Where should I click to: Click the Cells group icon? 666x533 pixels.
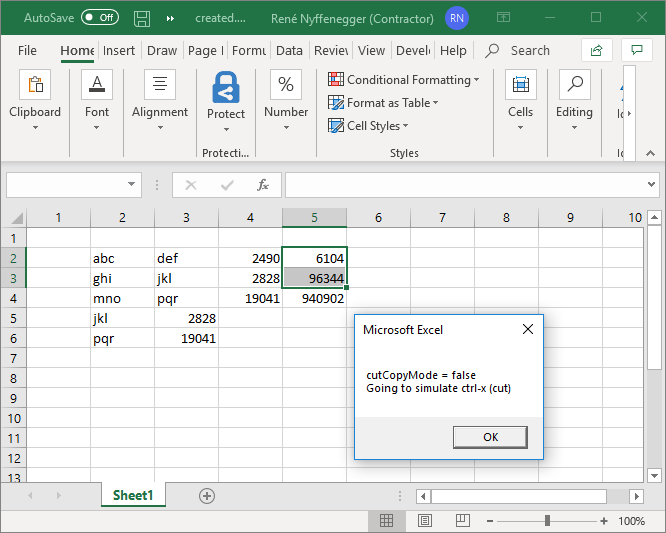[x=520, y=86]
